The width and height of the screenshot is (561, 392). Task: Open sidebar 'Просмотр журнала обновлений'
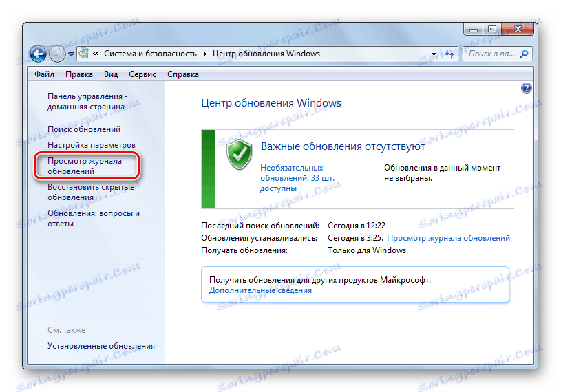point(85,166)
